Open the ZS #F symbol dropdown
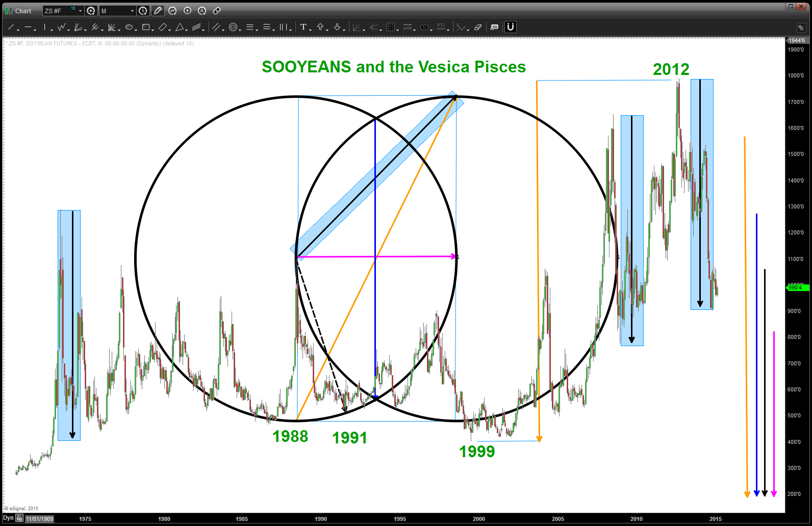The height and width of the screenshot is (526, 812). 80,11
